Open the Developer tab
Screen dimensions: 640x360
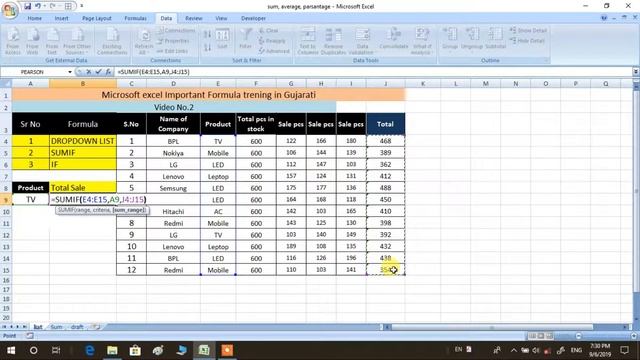[253, 18]
